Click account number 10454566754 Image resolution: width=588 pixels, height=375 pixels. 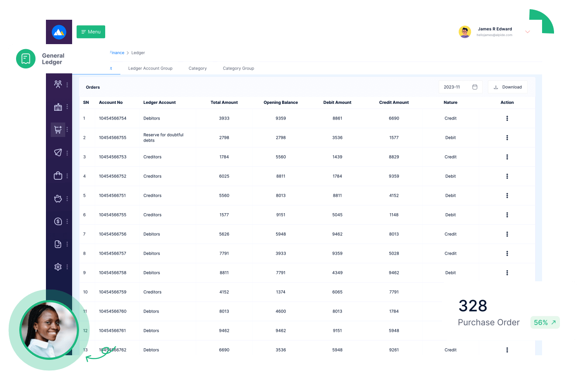tap(113, 118)
